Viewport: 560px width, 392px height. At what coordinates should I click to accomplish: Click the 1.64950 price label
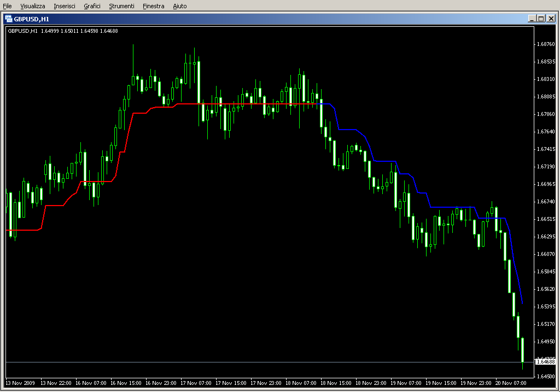pos(546,342)
